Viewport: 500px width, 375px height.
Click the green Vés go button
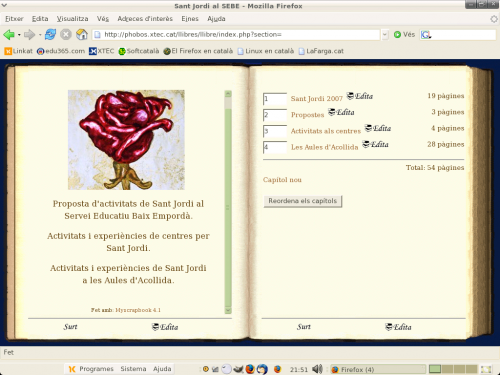404,34
